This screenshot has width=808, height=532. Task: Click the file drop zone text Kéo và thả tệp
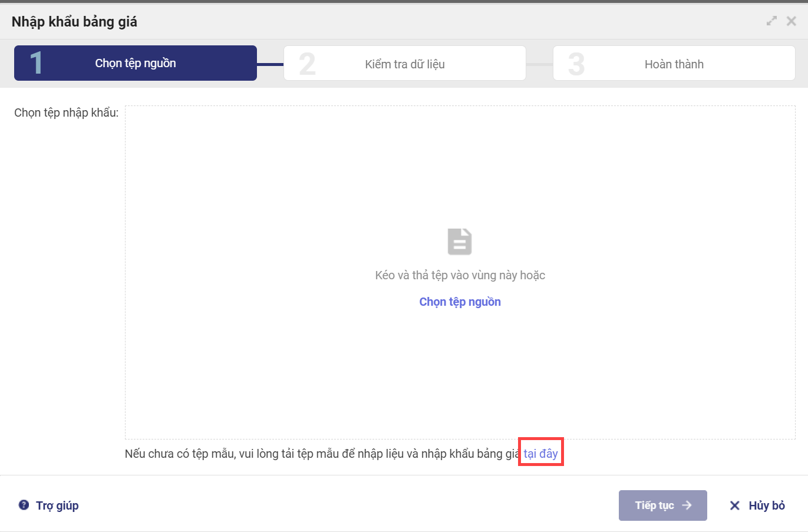coord(460,275)
